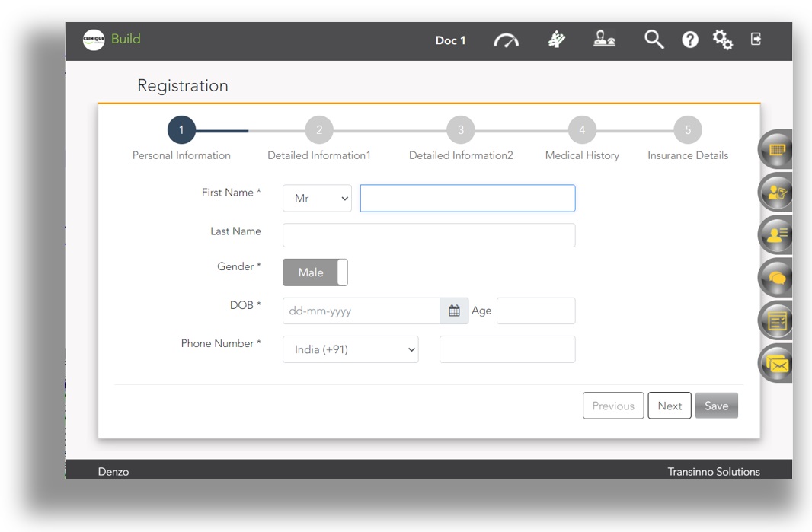The image size is (812, 532).
Task: Click the calendar grid sidebar icon
Action: [776, 150]
